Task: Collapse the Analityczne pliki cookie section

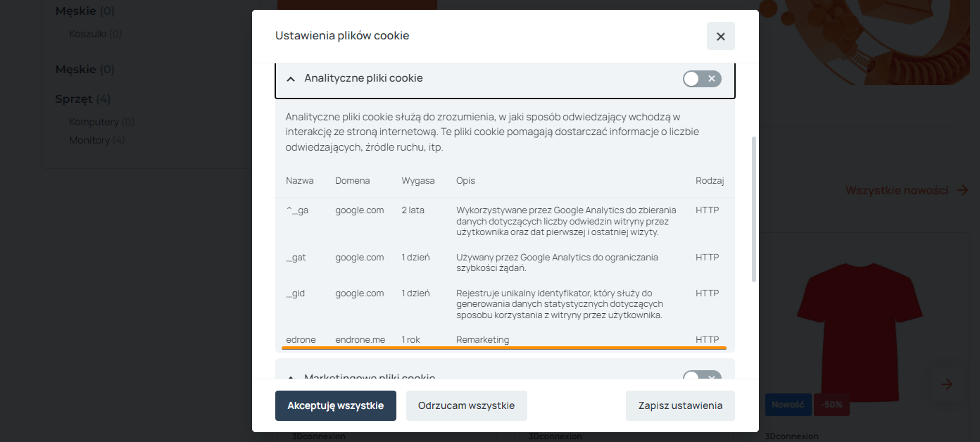Action: click(291, 79)
